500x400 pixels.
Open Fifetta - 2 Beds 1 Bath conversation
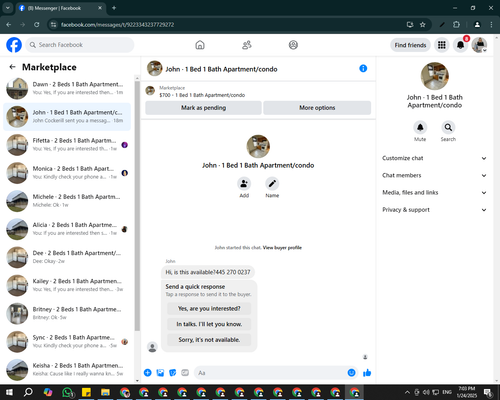67,145
